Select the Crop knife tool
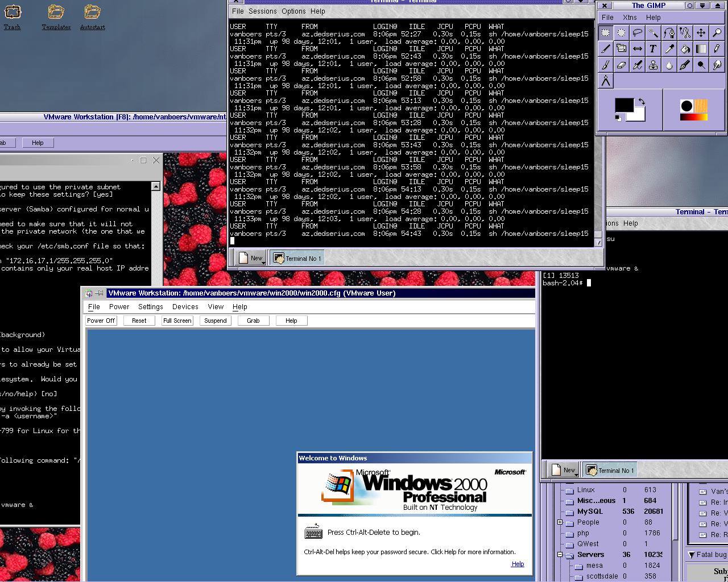Image resolution: width=728 pixels, height=582 pixels. click(606, 49)
